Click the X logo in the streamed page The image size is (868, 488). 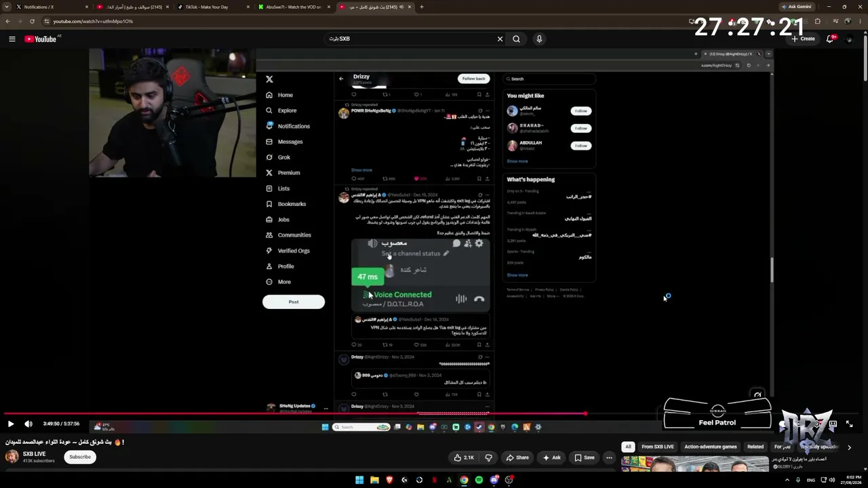(x=269, y=79)
